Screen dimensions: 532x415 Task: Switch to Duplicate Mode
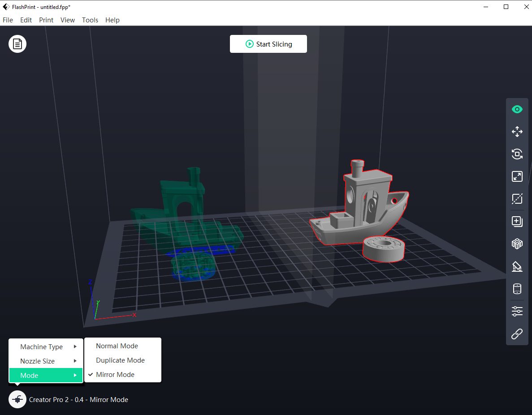point(123,360)
